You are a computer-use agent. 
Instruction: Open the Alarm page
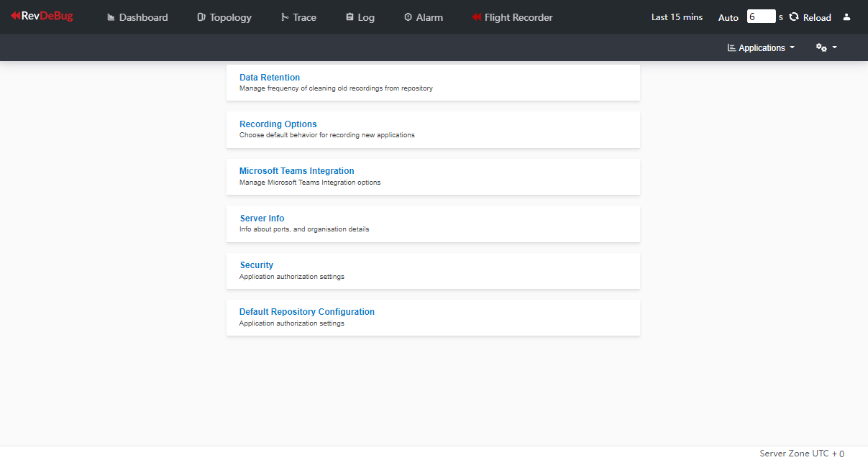[x=423, y=17]
